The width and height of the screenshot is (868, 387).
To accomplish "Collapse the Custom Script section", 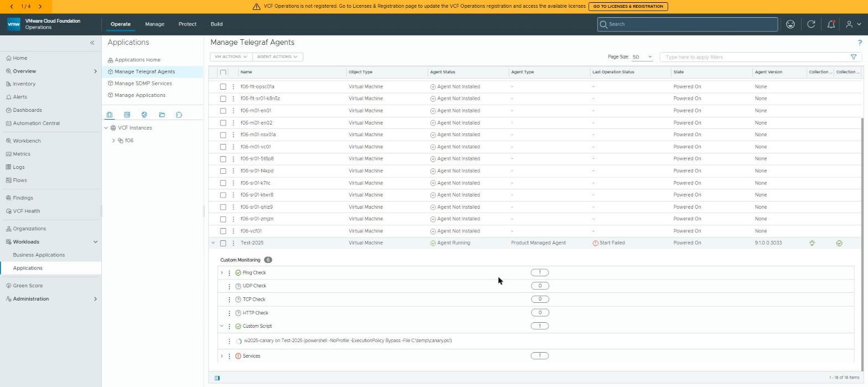I will tap(221, 326).
